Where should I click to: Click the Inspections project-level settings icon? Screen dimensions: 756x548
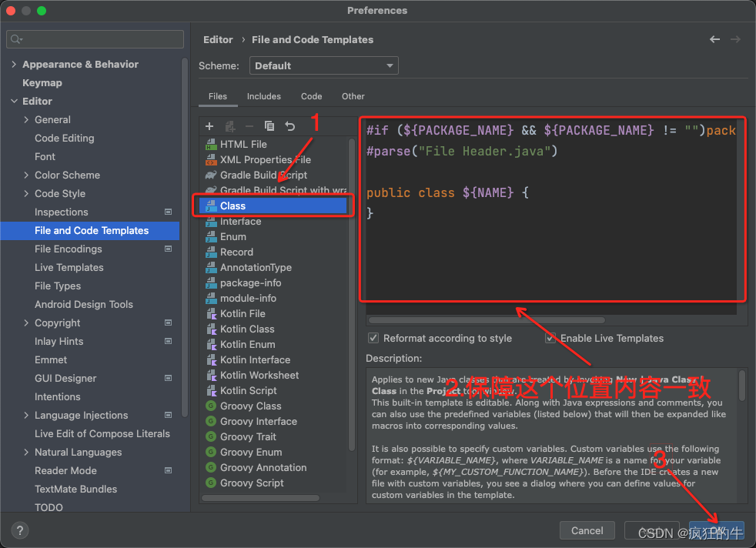[x=169, y=212]
